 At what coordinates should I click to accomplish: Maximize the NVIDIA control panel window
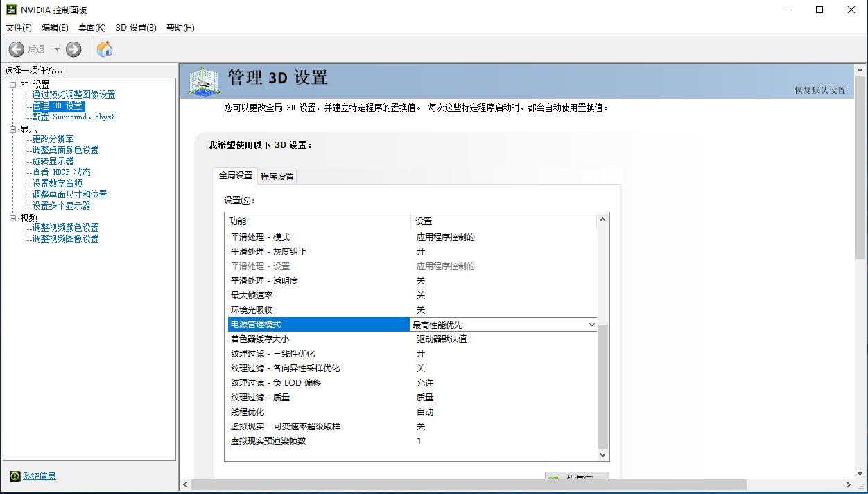tap(819, 10)
